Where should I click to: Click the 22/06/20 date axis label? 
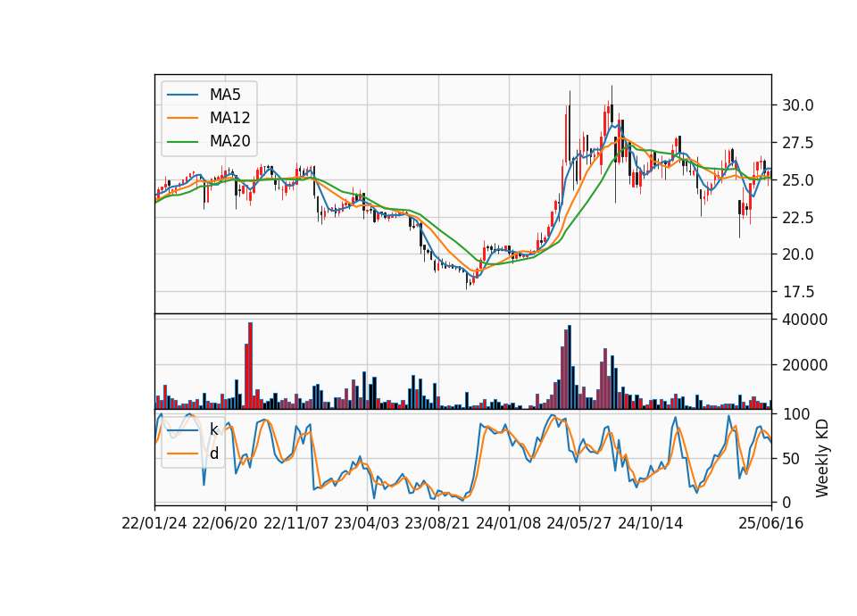[x=225, y=524]
